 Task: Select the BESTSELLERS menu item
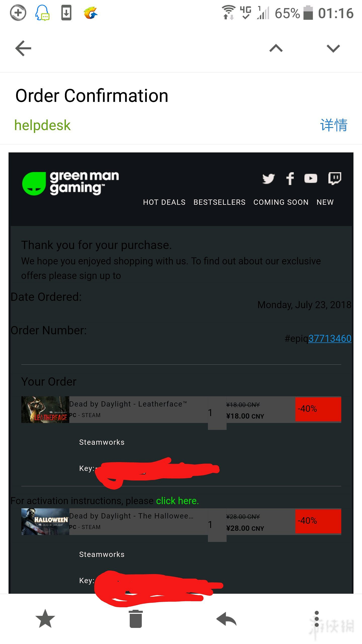tap(219, 202)
